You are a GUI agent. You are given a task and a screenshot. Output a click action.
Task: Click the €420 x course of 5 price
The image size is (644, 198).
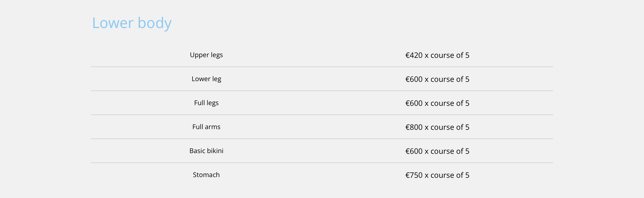tap(437, 55)
